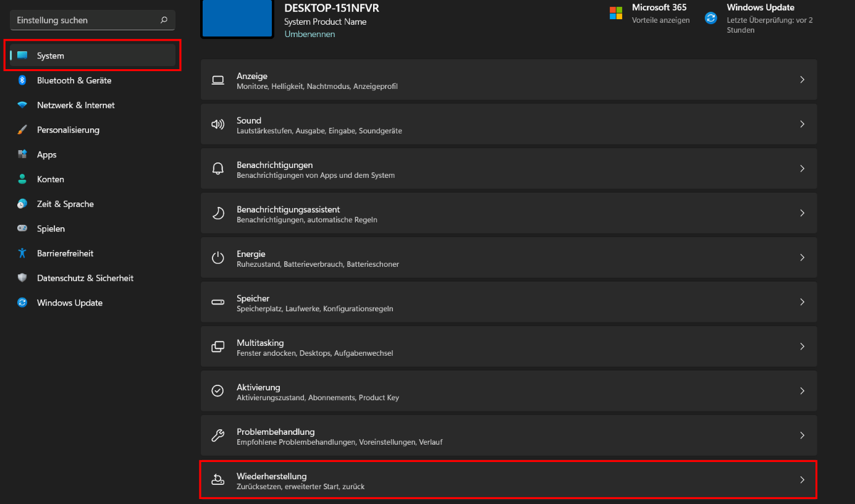Image resolution: width=855 pixels, height=504 pixels.
Task: Click the Multitasking windows icon
Action: coord(217,346)
